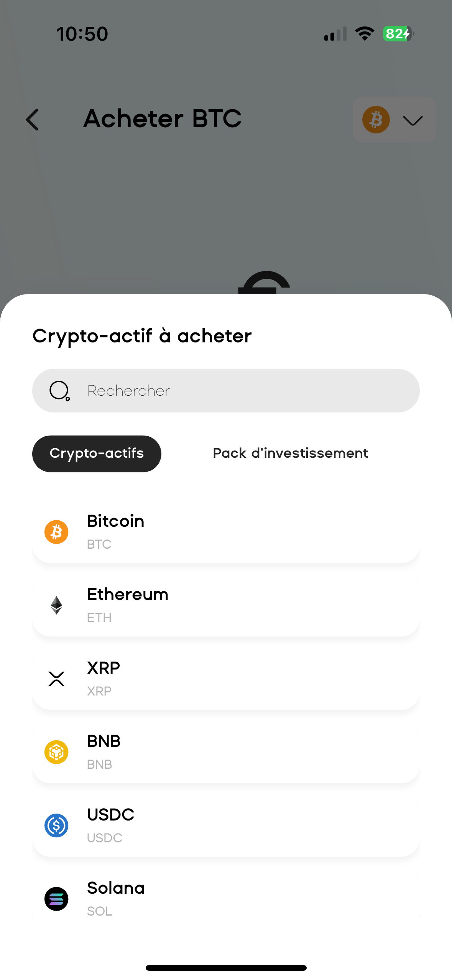Viewport: 452px width, 980px height.
Task: Tap the battery indicator in status bar
Action: [398, 34]
